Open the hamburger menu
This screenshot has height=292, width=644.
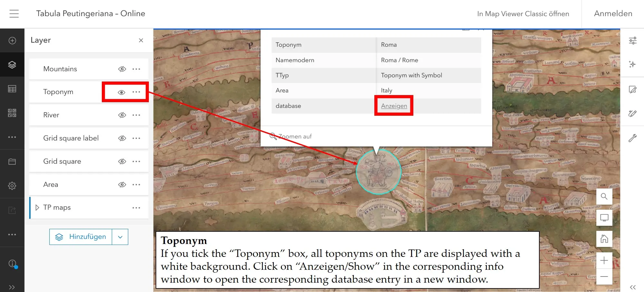(x=14, y=14)
